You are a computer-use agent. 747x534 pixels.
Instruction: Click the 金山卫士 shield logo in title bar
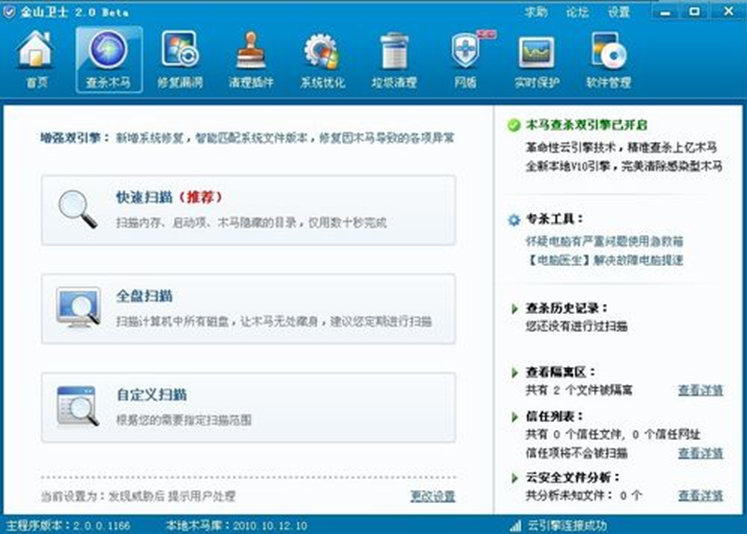(x=9, y=12)
